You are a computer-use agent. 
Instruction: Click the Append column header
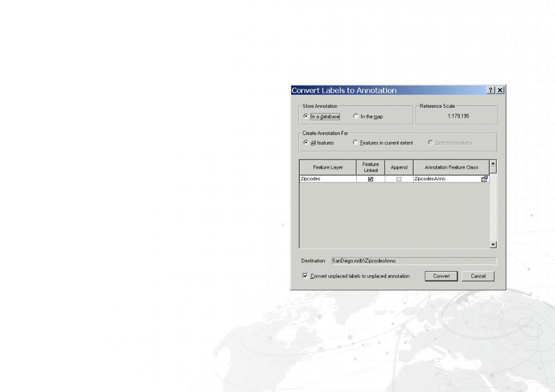399,167
